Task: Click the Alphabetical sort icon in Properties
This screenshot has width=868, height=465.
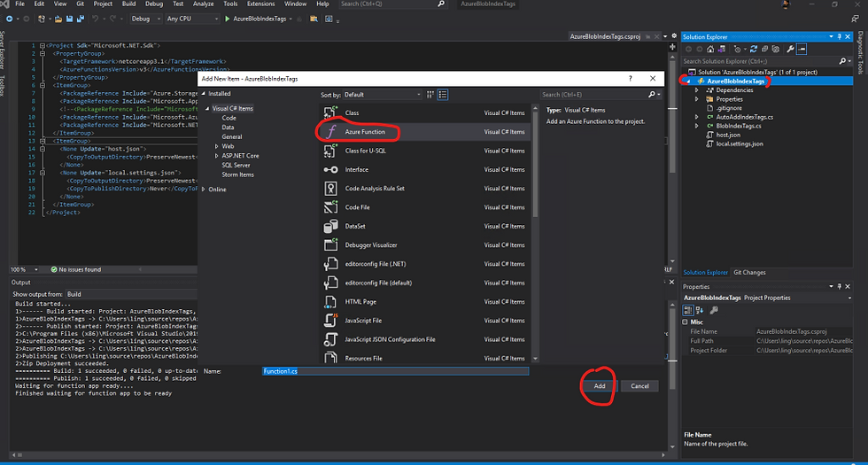Action: click(700, 310)
